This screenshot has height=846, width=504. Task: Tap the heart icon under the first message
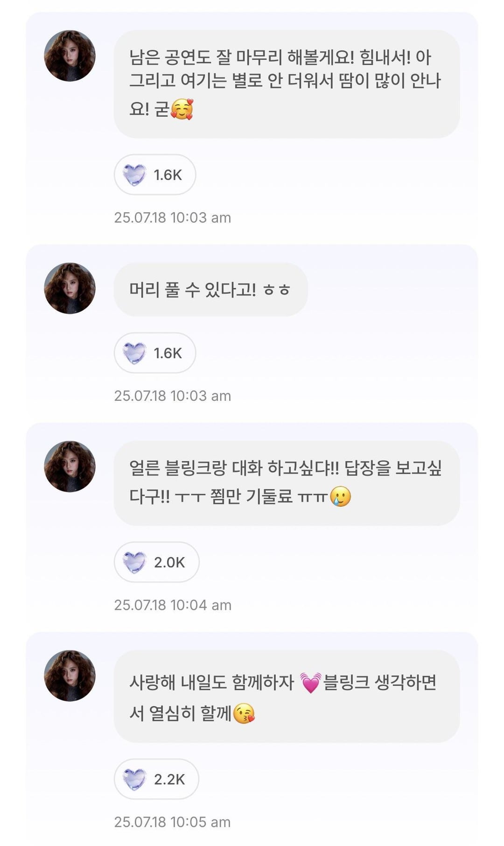[134, 175]
